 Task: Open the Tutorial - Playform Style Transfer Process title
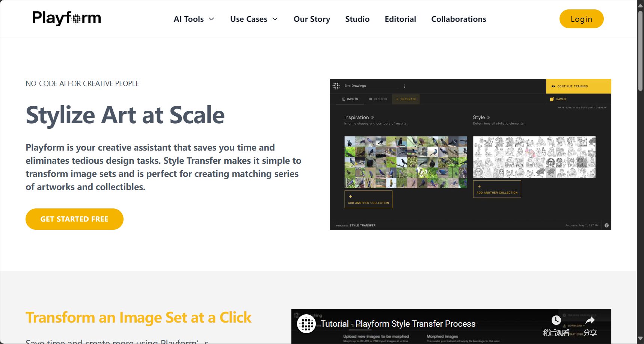click(398, 324)
